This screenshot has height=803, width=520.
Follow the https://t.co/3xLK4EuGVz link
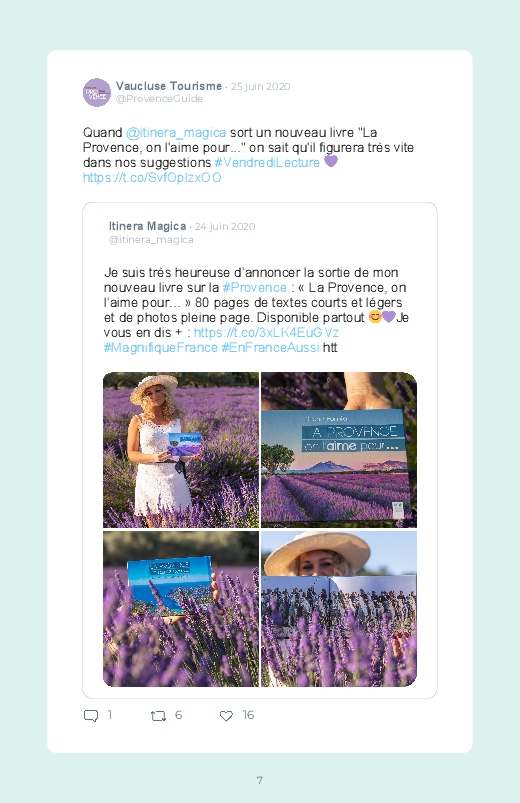coord(266,332)
